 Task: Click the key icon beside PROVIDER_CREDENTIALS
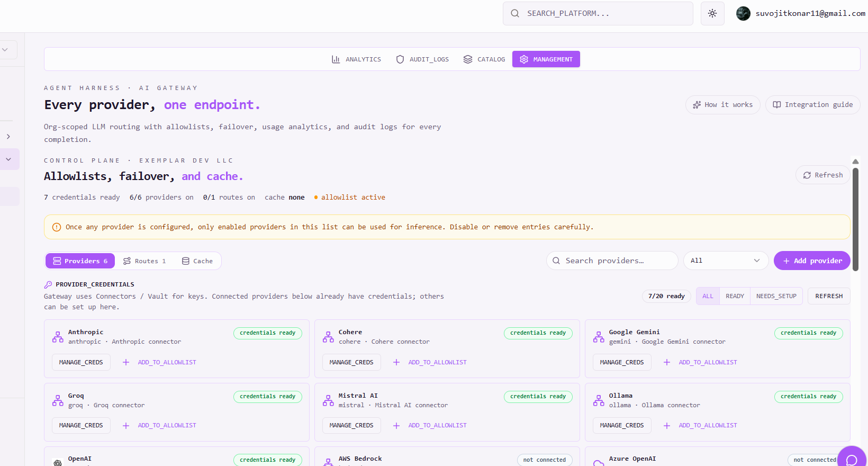tap(48, 284)
